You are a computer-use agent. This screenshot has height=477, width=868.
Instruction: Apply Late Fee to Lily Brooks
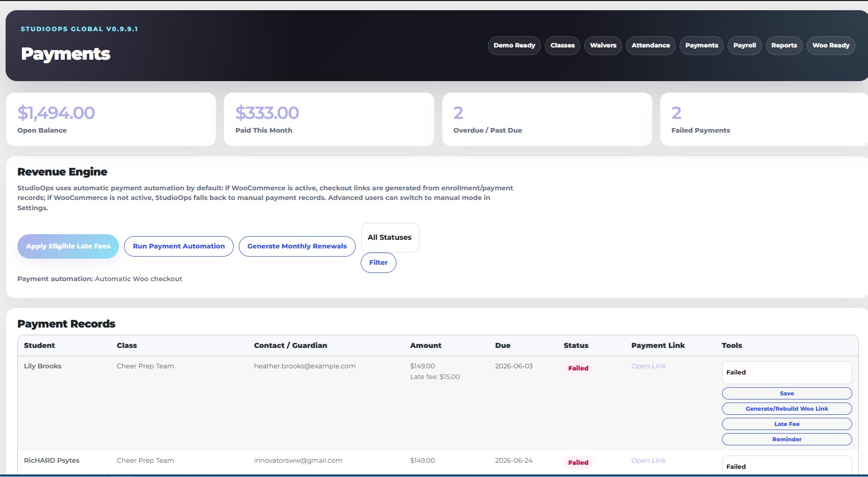(x=786, y=424)
